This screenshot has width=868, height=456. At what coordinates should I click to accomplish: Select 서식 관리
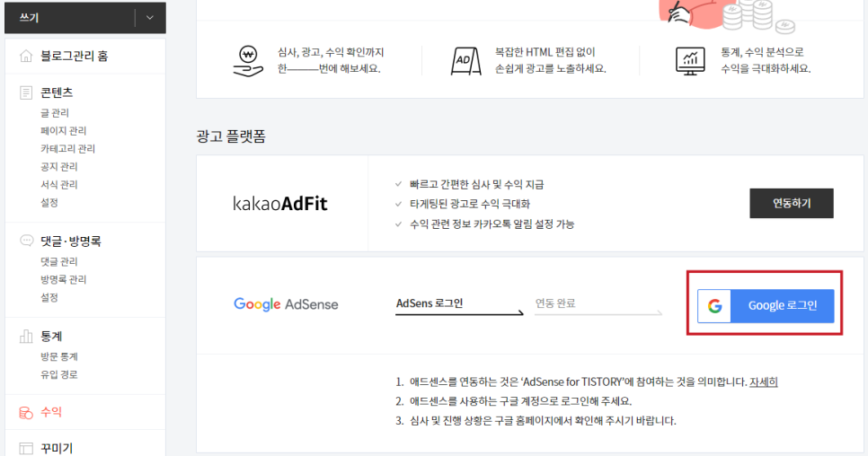pos(58,185)
